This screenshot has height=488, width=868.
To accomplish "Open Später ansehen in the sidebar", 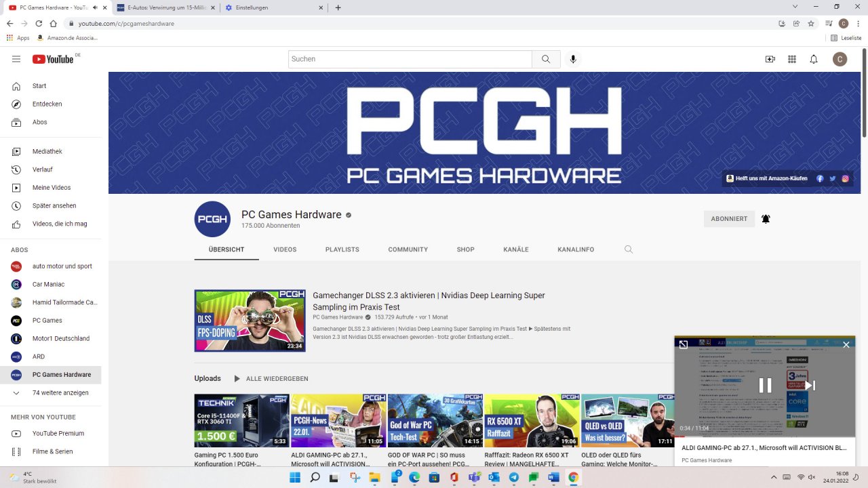I will coord(51,205).
